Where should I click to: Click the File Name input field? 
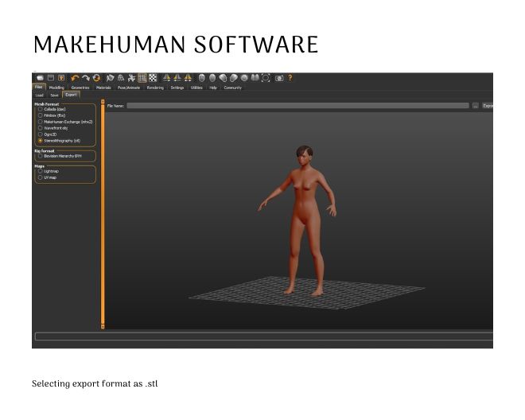point(297,106)
